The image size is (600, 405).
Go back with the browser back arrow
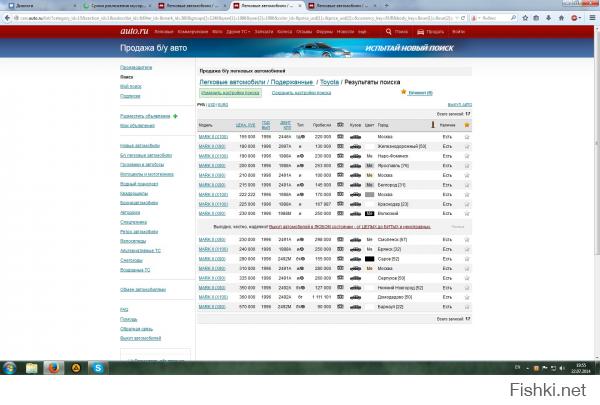tap(7, 18)
